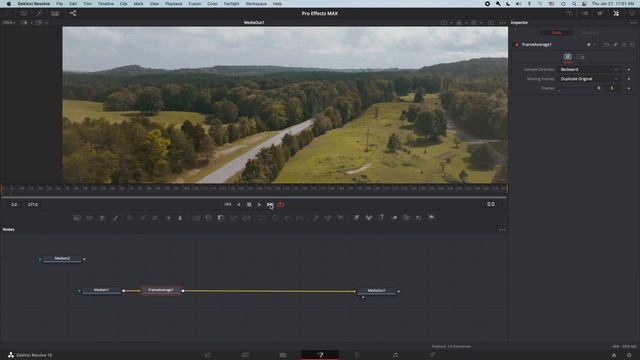
Task: Open the viewer zoom percentage dropdown
Action: coord(10,22)
